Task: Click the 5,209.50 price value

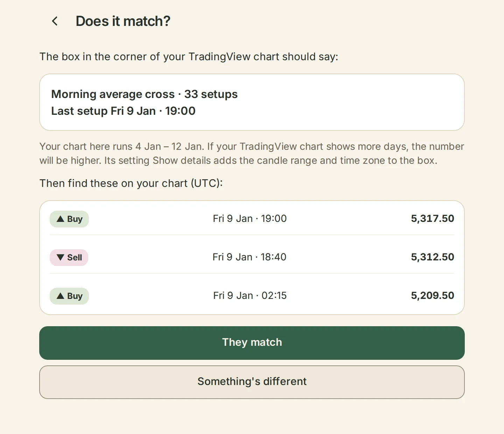Action: coord(433,295)
